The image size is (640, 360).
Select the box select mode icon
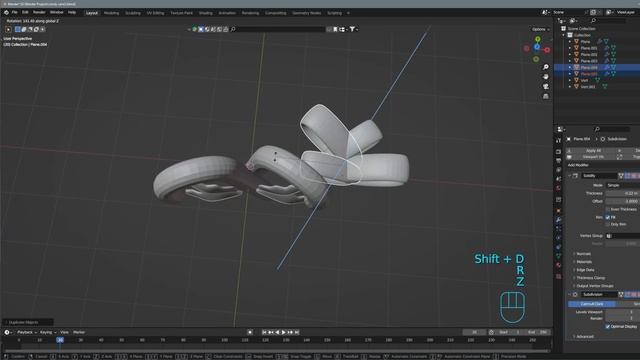coord(18,29)
